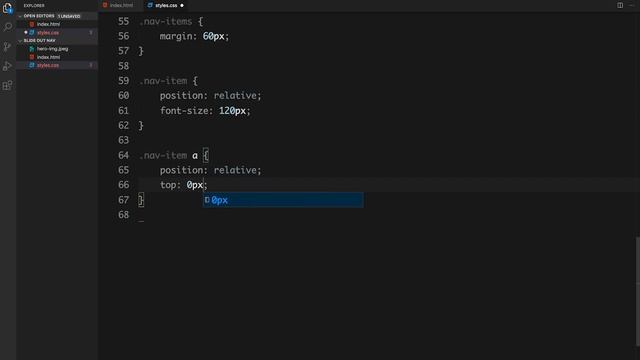Open the Run and Debug view
The width and height of the screenshot is (640, 360).
coord(7,66)
